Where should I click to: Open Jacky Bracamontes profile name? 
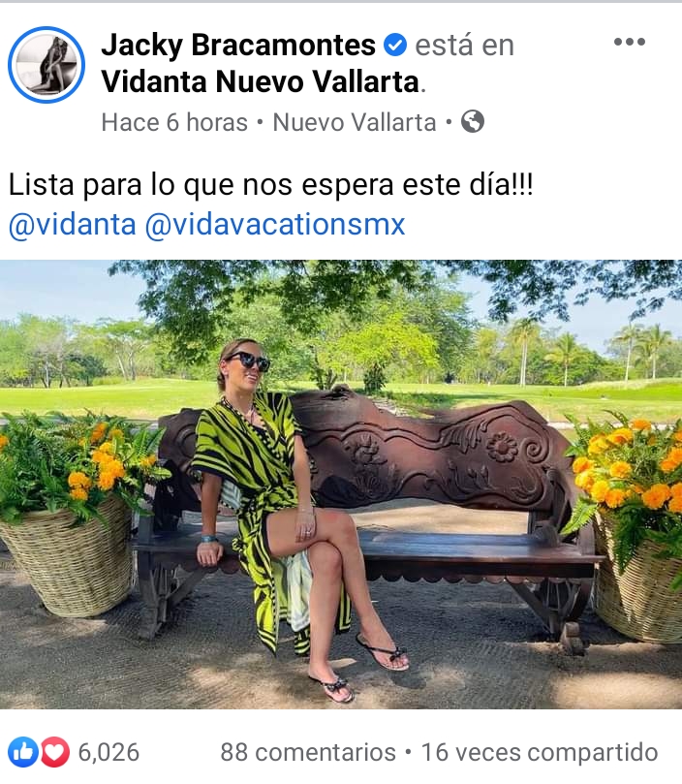(238, 45)
